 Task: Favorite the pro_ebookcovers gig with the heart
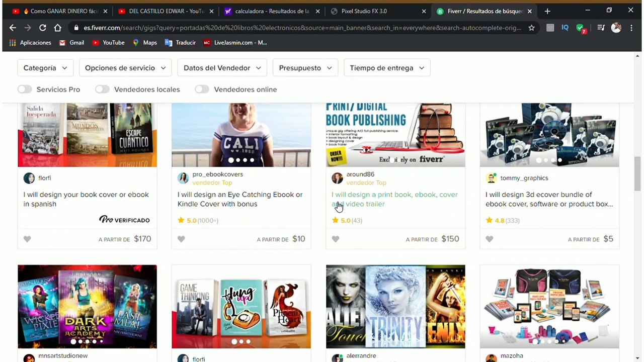tap(181, 239)
